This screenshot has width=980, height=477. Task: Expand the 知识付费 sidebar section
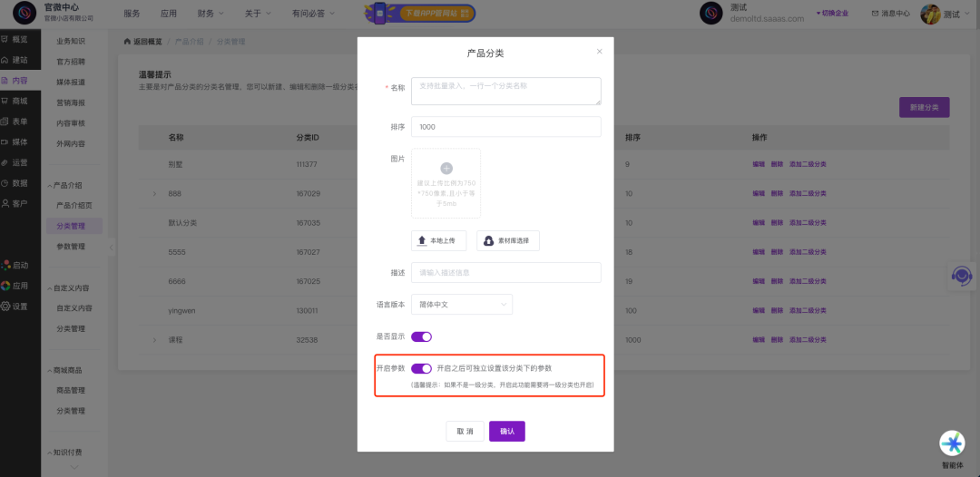(x=64, y=452)
